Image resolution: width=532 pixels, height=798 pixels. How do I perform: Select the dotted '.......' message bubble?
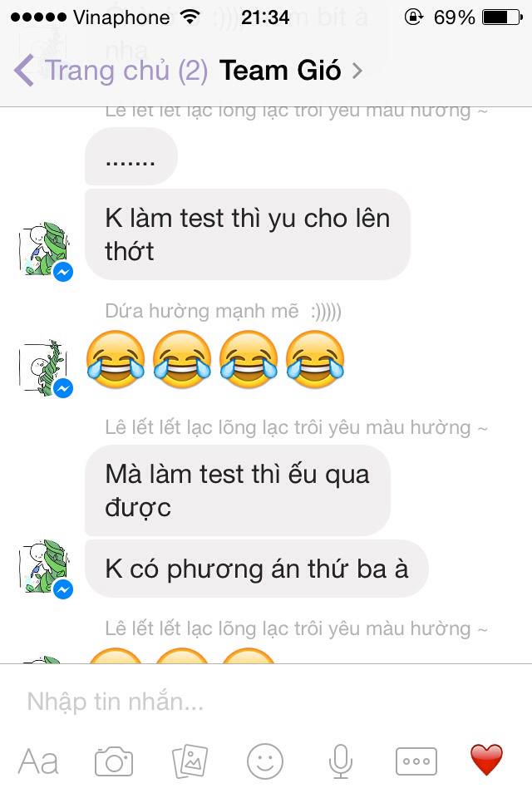tap(131, 156)
